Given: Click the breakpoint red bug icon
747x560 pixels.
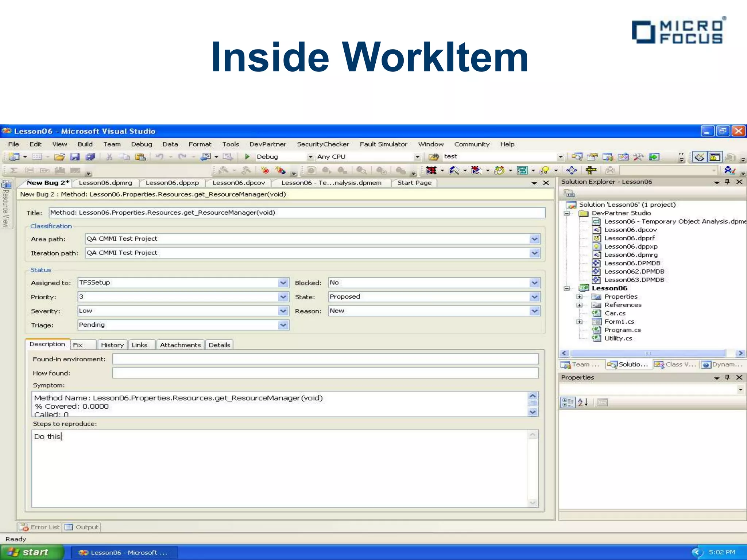Looking at the screenshot, I should [265, 170].
